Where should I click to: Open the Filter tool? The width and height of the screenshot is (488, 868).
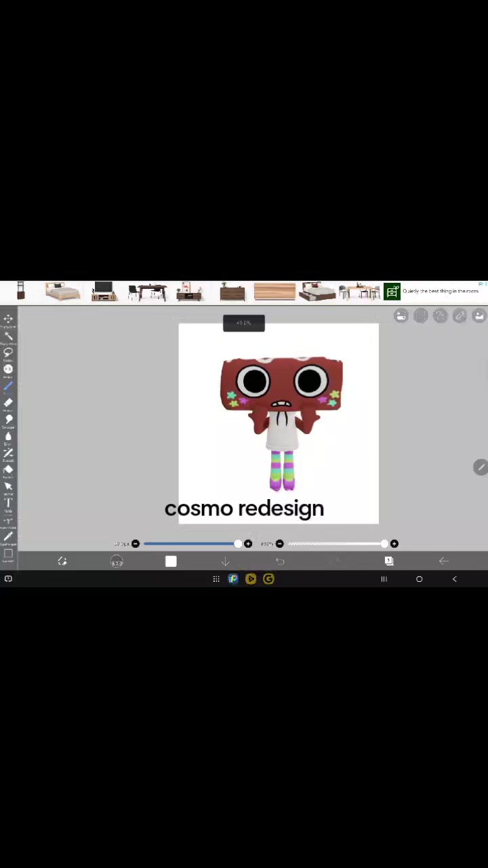click(8, 370)
